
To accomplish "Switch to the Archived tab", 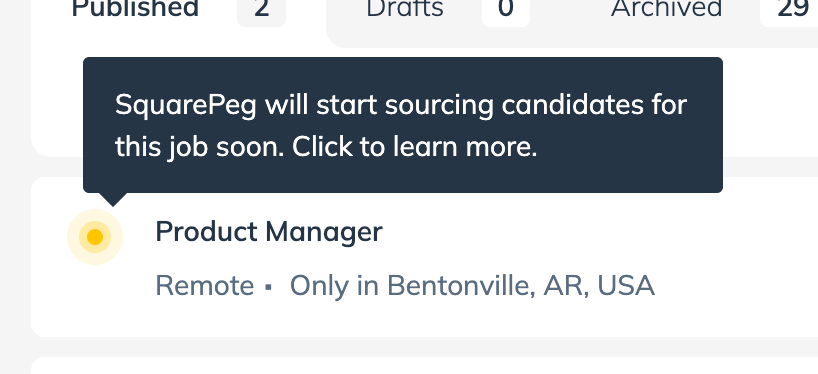I will tap(667, 8).
